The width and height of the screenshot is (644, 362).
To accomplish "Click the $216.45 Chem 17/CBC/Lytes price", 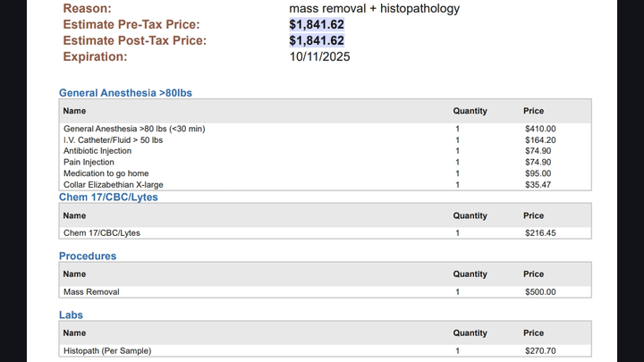I will pos(540,232).
